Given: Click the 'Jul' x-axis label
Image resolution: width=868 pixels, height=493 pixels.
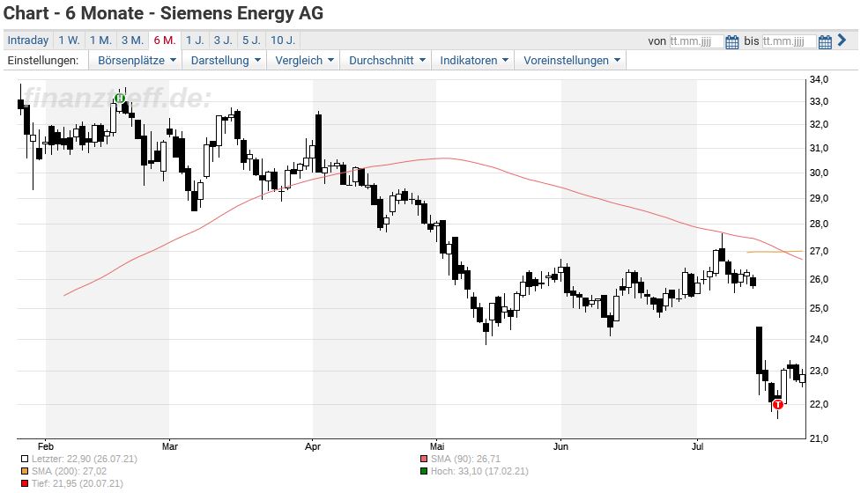Looking at the screenshot, I should pos(698,446).
